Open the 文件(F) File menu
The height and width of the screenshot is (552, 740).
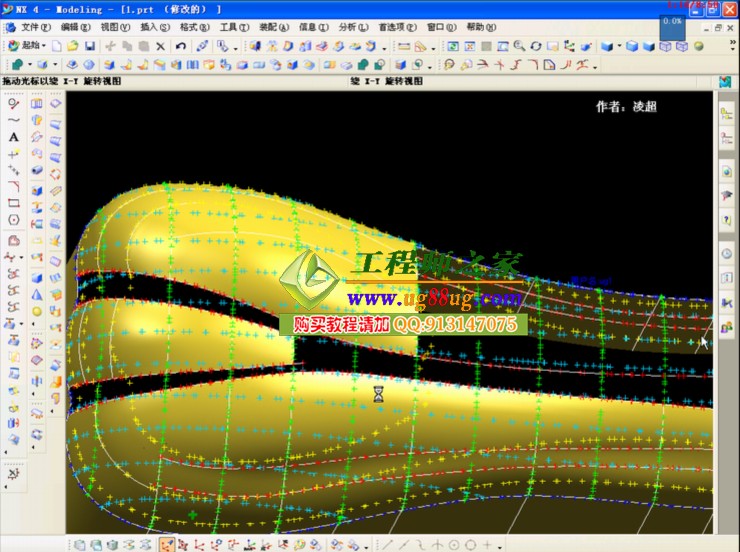click(x=36, y=27)
